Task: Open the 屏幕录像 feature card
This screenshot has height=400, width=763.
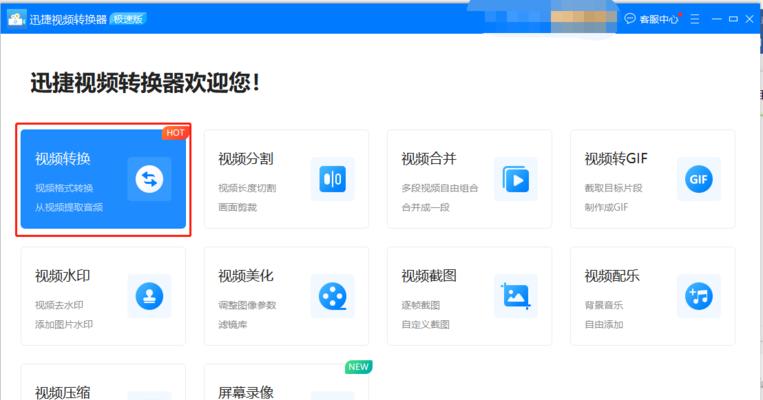Action: point(287,382)
